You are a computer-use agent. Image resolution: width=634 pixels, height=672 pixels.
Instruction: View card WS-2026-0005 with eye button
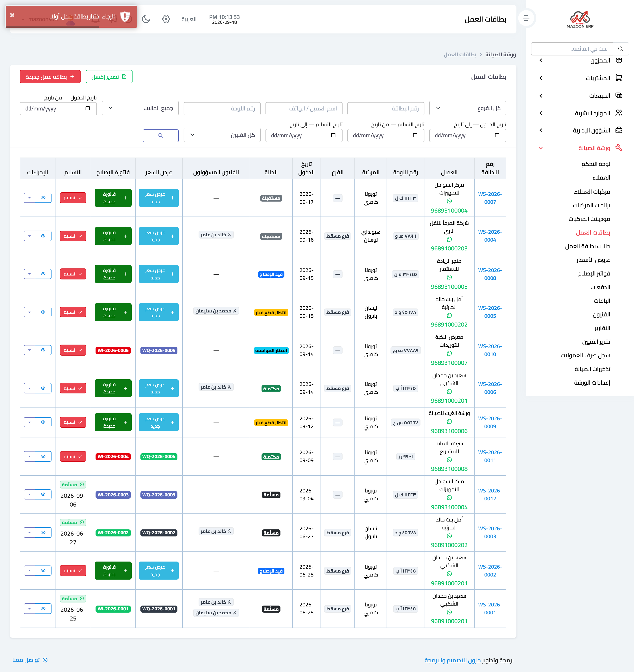pyautogui.click(x=43, y=312)
